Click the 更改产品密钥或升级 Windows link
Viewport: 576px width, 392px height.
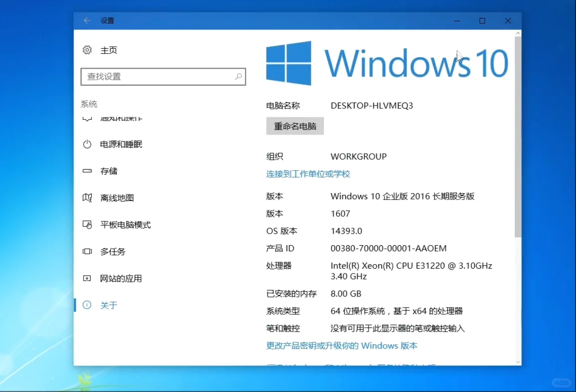341,345
